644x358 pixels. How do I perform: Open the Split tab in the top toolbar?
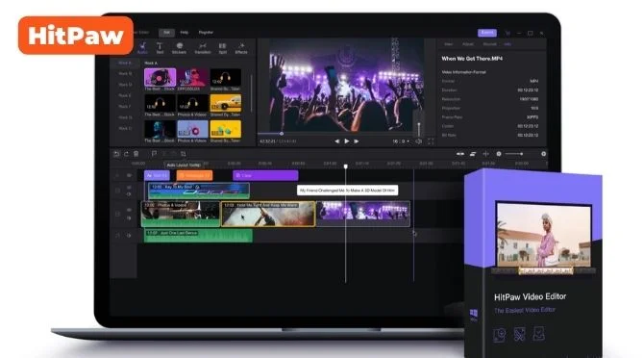coord(223,48)
